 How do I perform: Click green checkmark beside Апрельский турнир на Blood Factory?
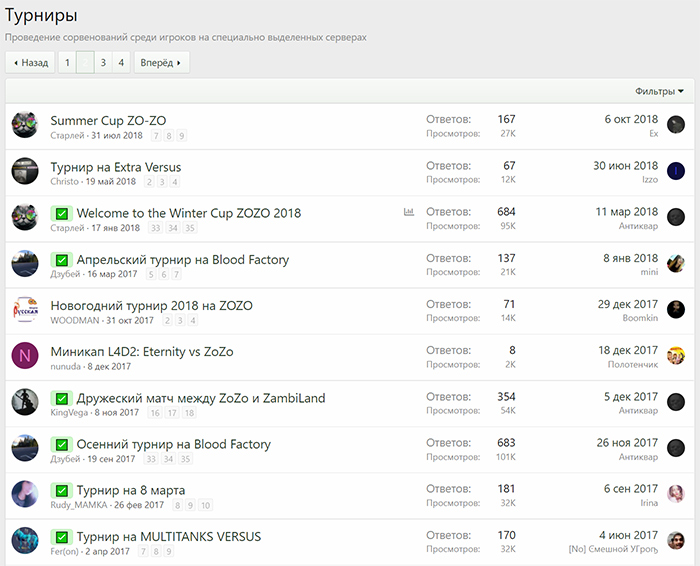(x=62, y=260)
